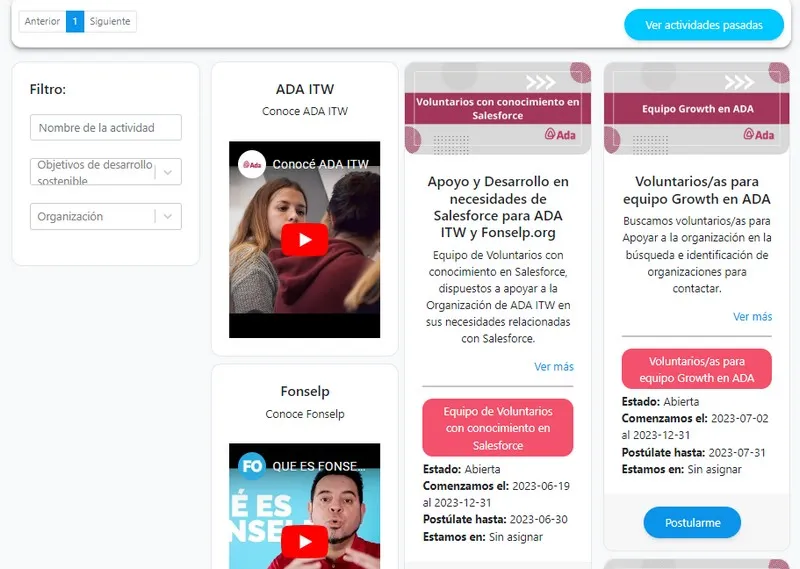Go to Anterior page
The width and height of the screenshot is (800, 569).
(42, 21)
